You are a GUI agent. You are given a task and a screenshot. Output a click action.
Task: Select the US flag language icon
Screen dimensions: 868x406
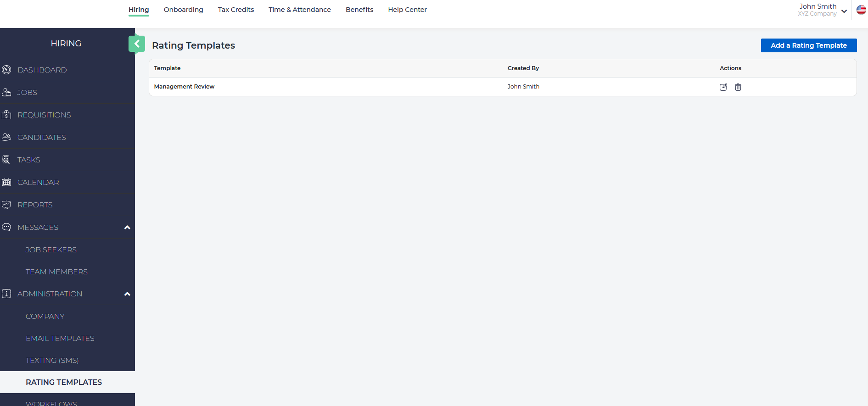pyautogui.click(x=861, y=10)
